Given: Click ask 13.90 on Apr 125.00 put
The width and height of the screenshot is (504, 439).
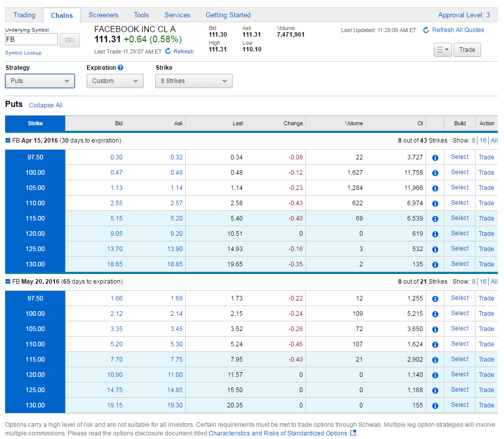Looking at the screenshot, I should tap(175, 249).
